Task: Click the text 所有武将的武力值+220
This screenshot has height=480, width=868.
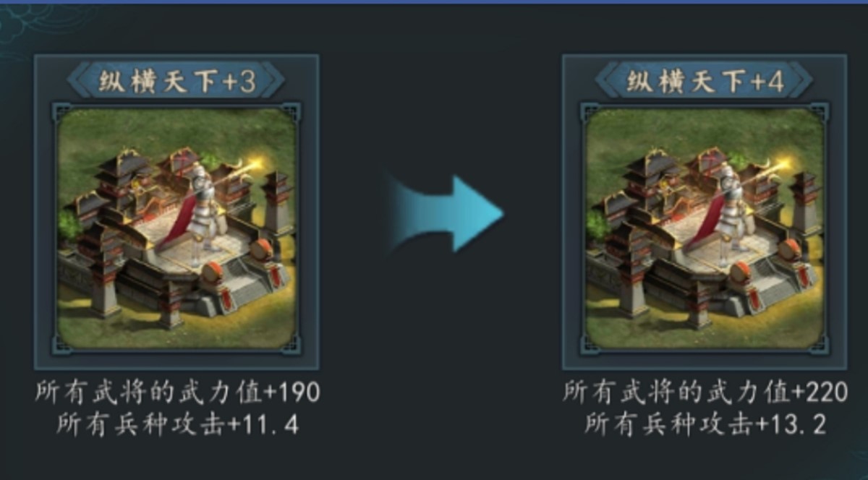Action: [705, 393]
